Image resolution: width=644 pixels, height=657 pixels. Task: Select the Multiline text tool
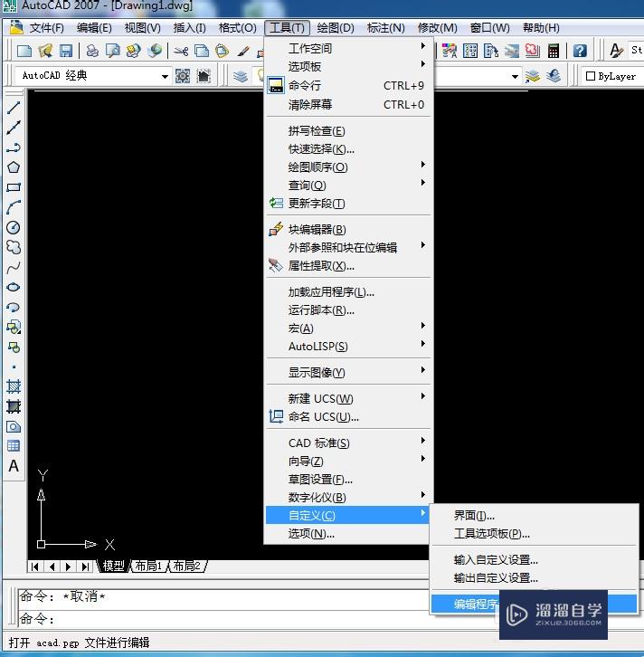[x=14, y=466]
